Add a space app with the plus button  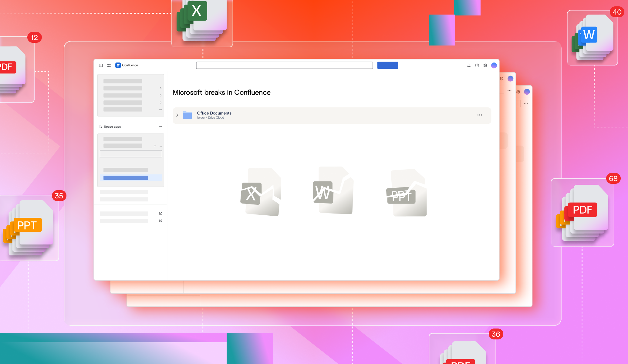pyautogui.click(x=155, y=146)
